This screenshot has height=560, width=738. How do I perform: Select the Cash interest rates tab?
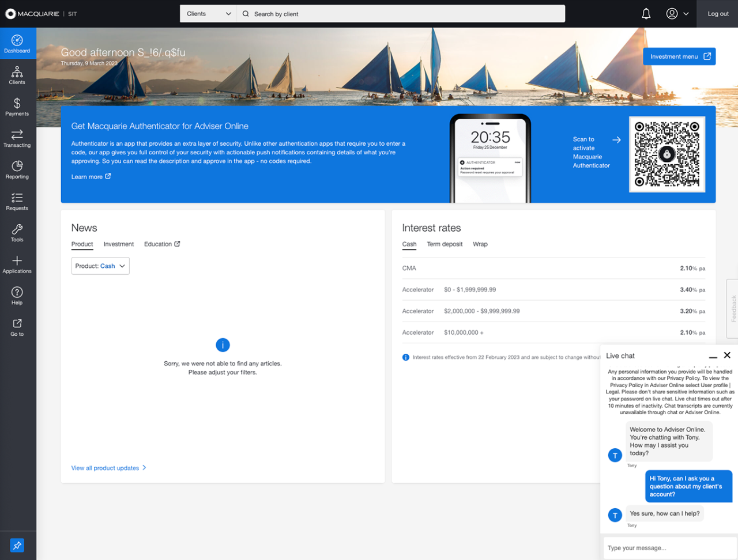click(x=409, y=244)
